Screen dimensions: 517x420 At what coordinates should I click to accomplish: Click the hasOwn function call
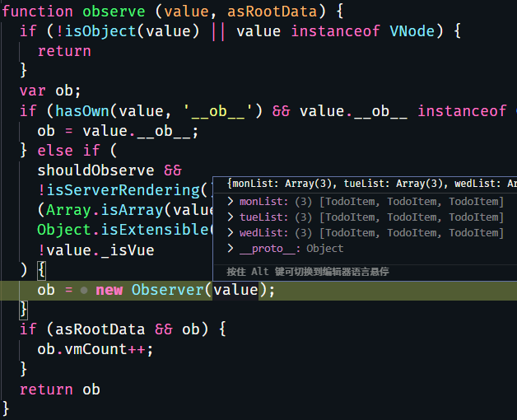[x=82, y=111]
